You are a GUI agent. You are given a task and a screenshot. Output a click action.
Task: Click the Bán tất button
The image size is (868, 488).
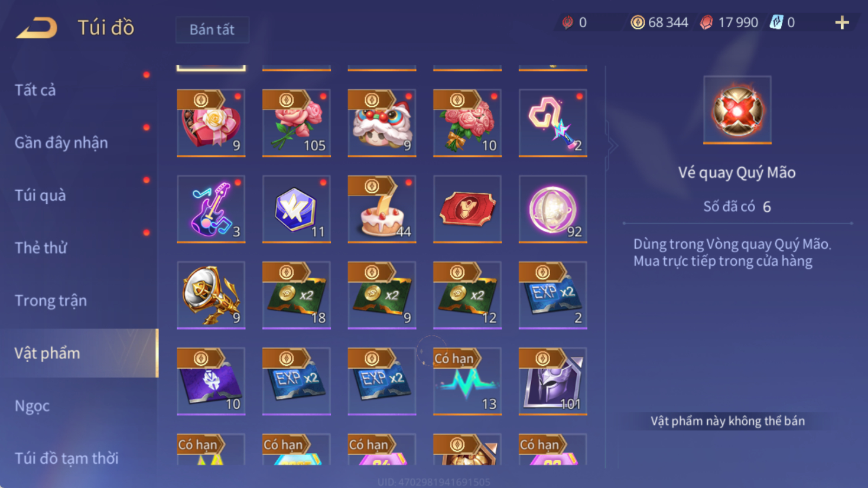212,30
